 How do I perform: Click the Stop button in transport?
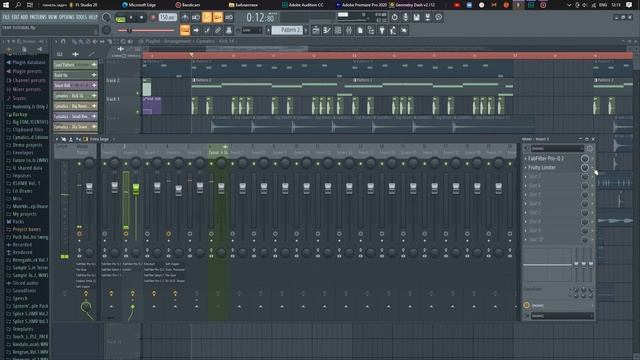point(141,18)
